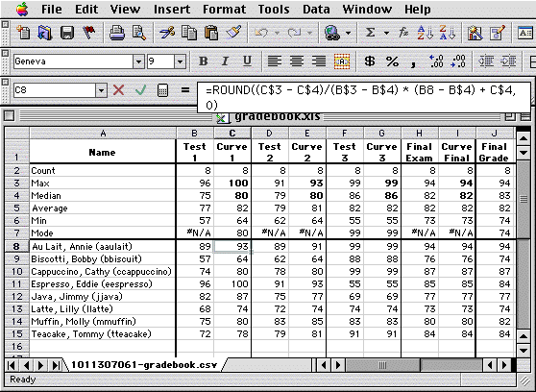Open the Apple menu
Screen dimensions: 536x392
tap(22, 10)
